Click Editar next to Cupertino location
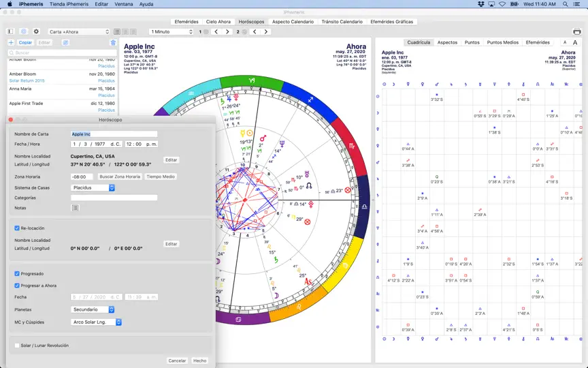This screenshot has width=588, height=368. [x=171, y=160]
